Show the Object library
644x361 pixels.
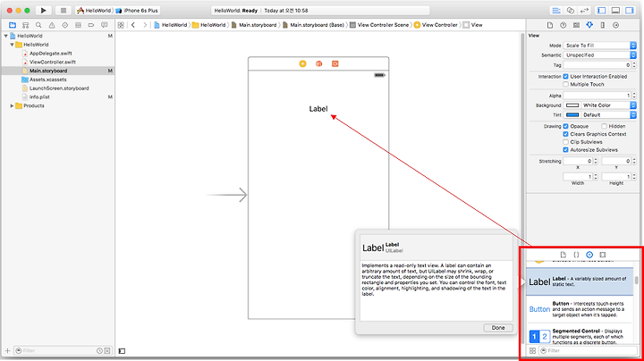click(589, 255)
